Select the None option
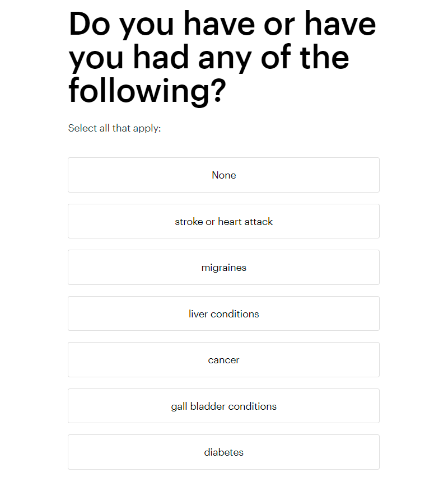 point(223,175)
